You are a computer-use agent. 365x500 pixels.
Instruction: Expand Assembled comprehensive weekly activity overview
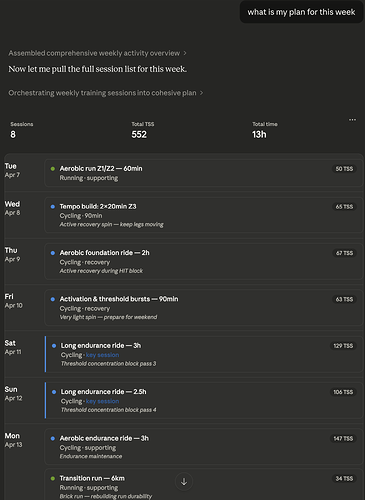pyautogui.click(x=97, y=53)
